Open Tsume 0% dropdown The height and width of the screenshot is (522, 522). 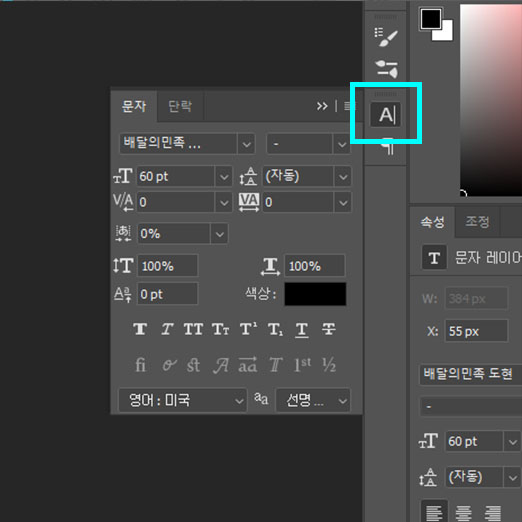pos(220,234)
